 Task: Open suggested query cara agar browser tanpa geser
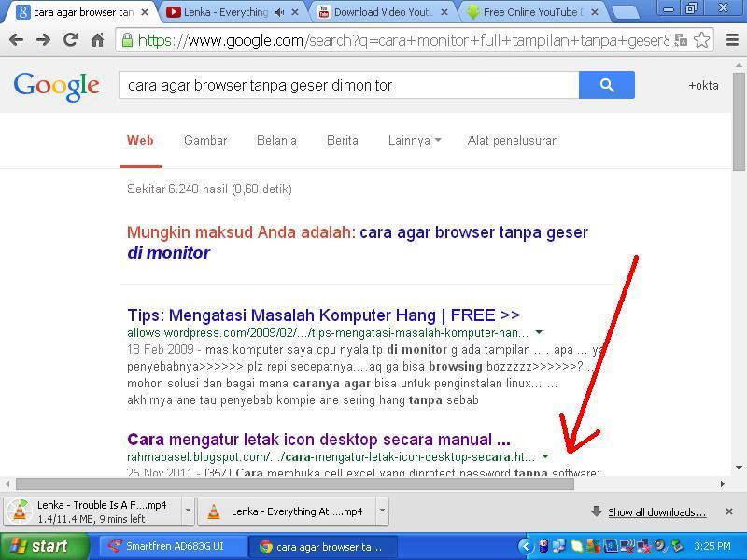[358, 243]
